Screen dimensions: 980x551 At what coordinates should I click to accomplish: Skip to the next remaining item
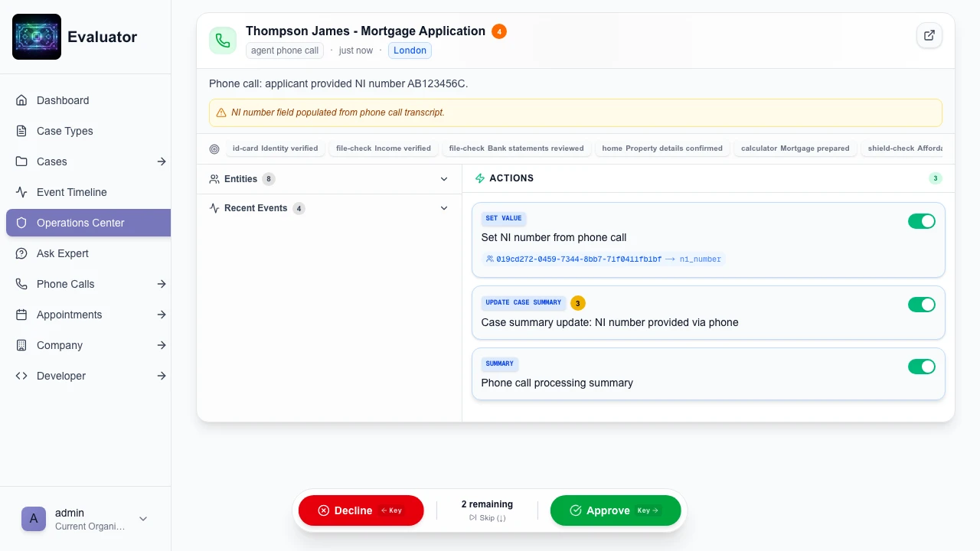point(487,518)
